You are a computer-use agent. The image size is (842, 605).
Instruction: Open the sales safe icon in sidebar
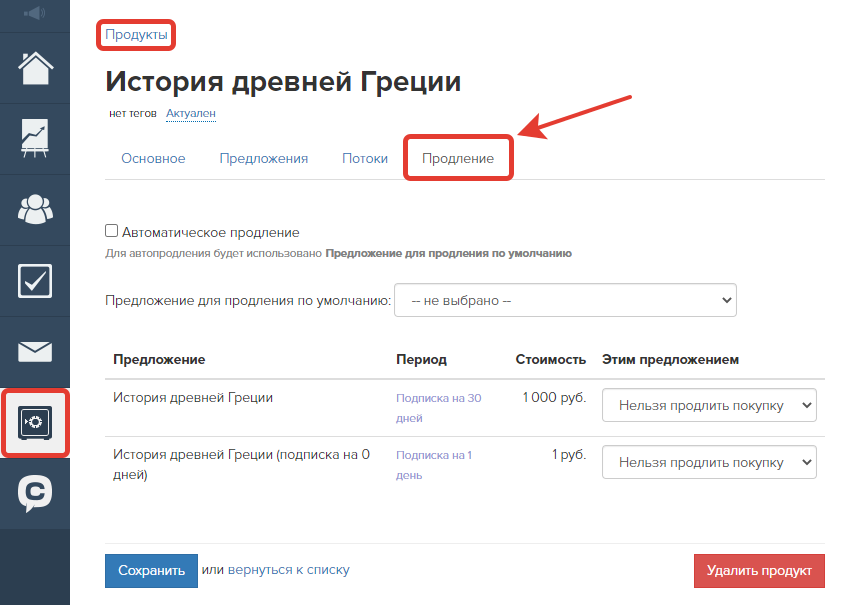point(35,423)
